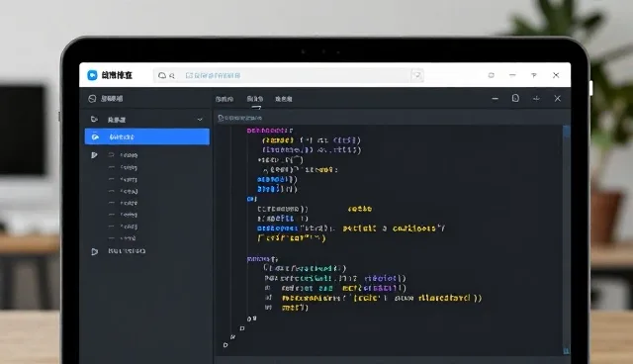Open the first tab above the editor
The height and width of the screenshot is (364, 633).
tap(225, 99)
